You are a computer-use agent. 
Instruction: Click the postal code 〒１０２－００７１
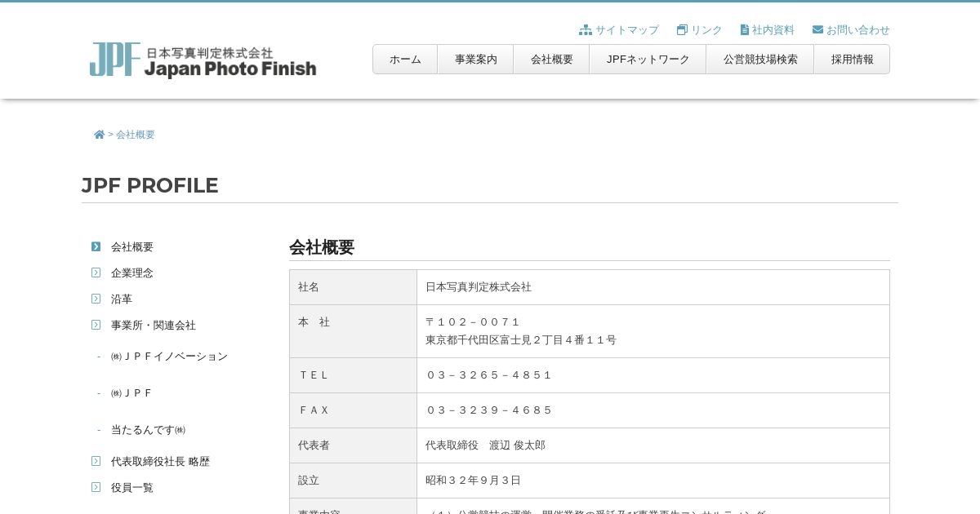point(473,322)
